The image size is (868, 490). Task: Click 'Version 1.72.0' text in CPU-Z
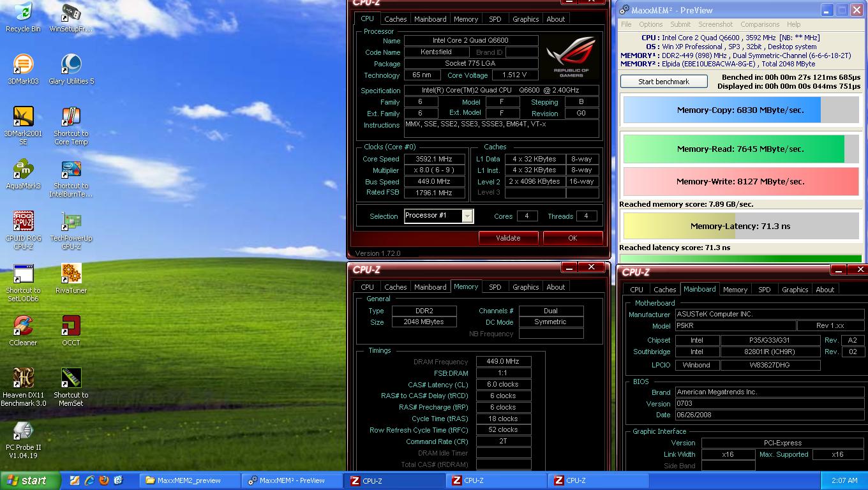[x=378, y=253]
